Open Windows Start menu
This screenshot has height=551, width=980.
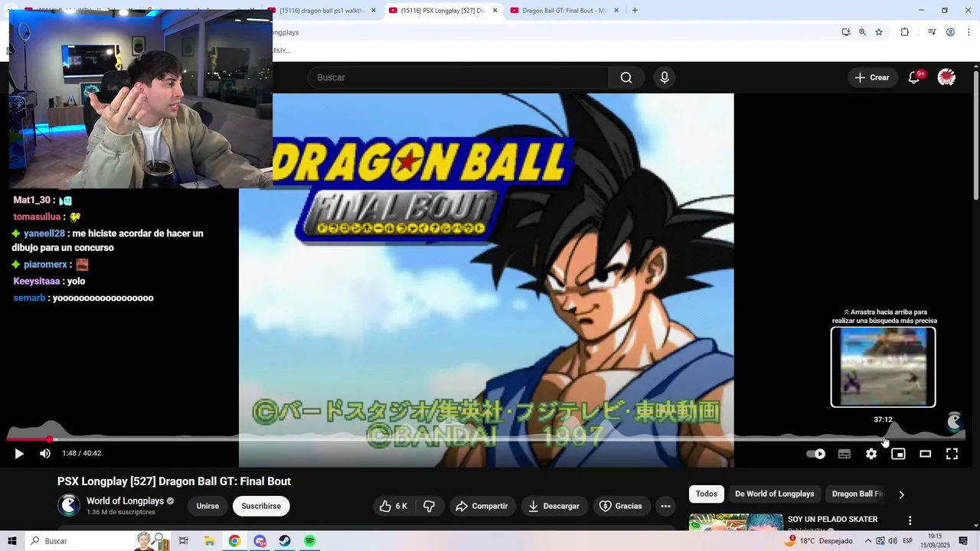click(11, 541)
